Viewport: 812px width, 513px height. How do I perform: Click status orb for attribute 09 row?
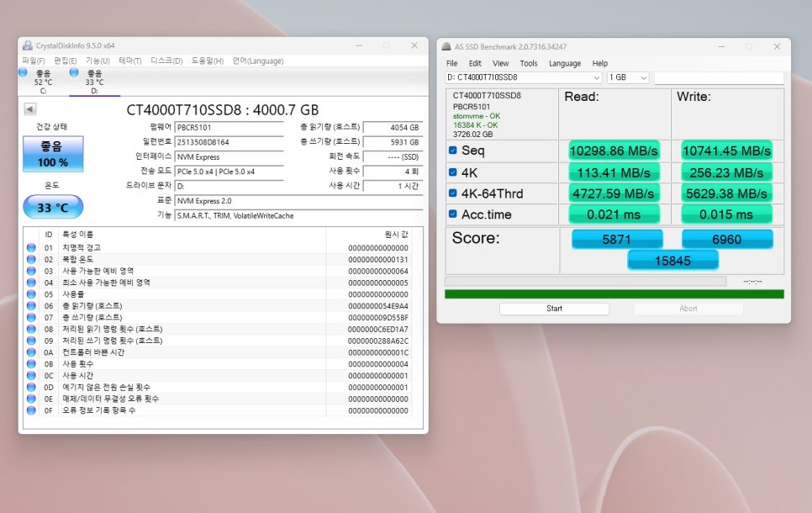[31, 341]
